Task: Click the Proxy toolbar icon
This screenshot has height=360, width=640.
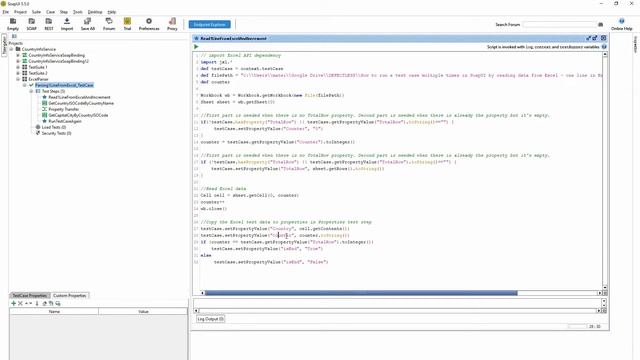Action: 172,24
